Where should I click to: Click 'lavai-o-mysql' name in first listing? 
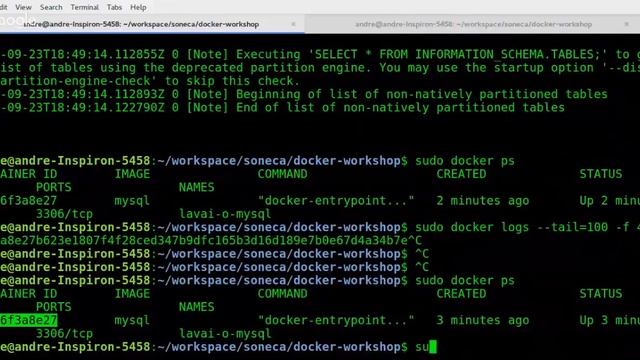click(225, 214)
